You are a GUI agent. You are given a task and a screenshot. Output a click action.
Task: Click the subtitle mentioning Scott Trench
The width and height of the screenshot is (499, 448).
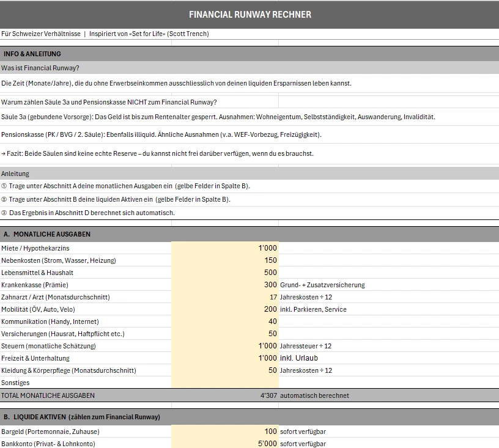[105, 34]
